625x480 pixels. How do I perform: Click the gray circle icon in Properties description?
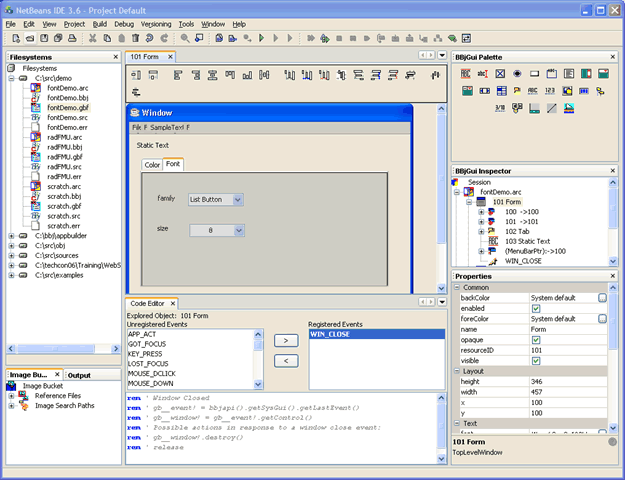click(x=612, y=442)
